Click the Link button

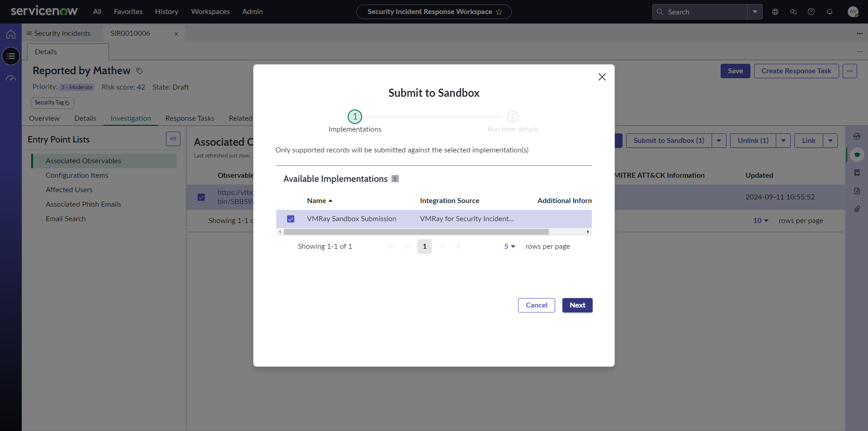(x=808, y=141)
